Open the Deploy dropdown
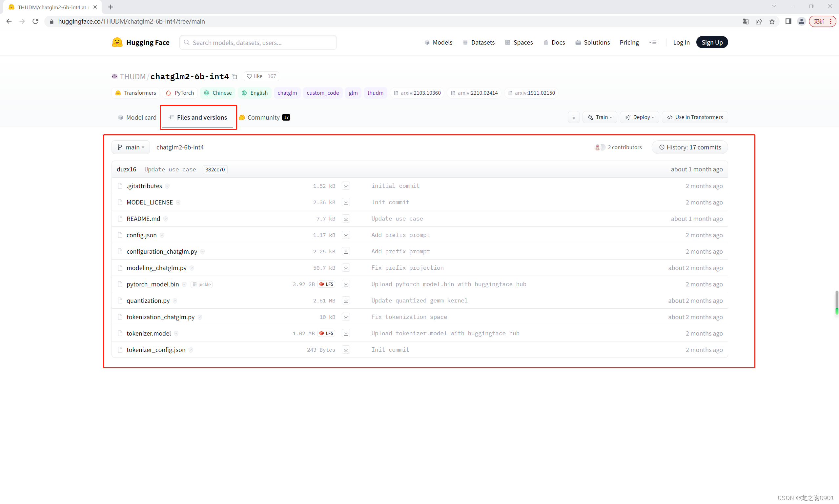Viewport: 839px width, 504px height. tap(639, 117)
